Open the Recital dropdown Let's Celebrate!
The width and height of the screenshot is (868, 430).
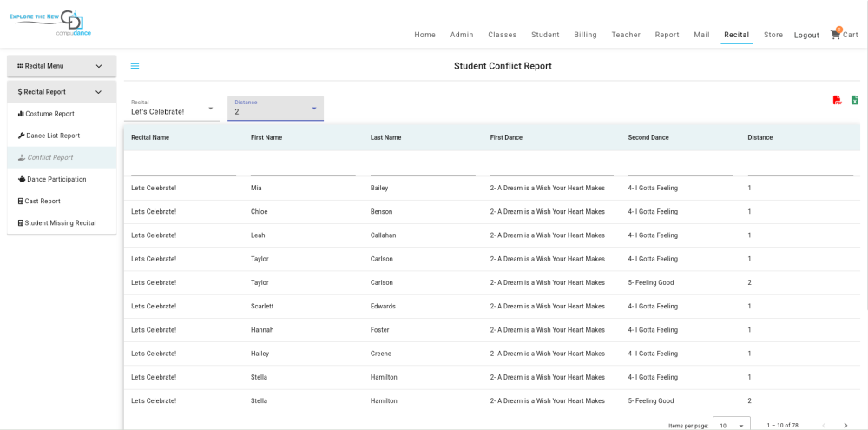pyautogui.click(x=172, y=108)
